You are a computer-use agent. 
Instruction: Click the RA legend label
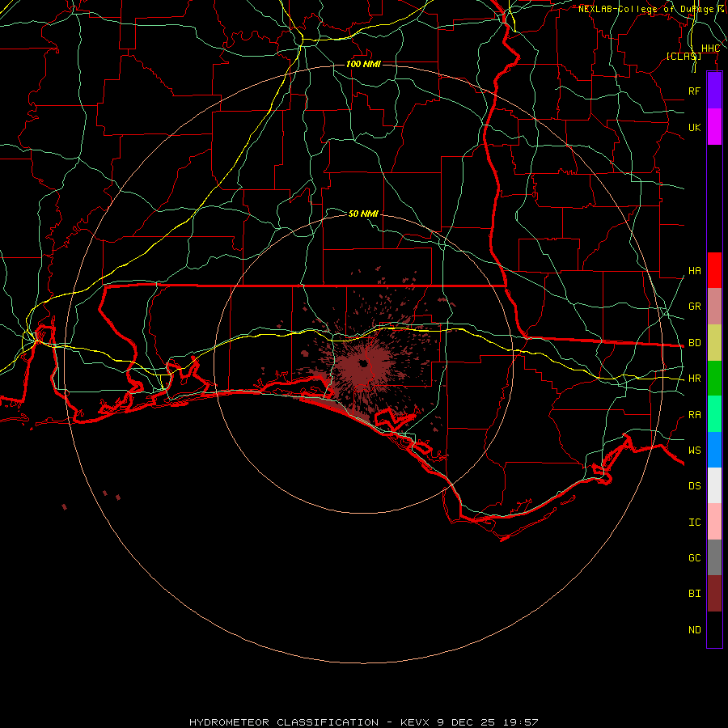click(x=695, y=415)
